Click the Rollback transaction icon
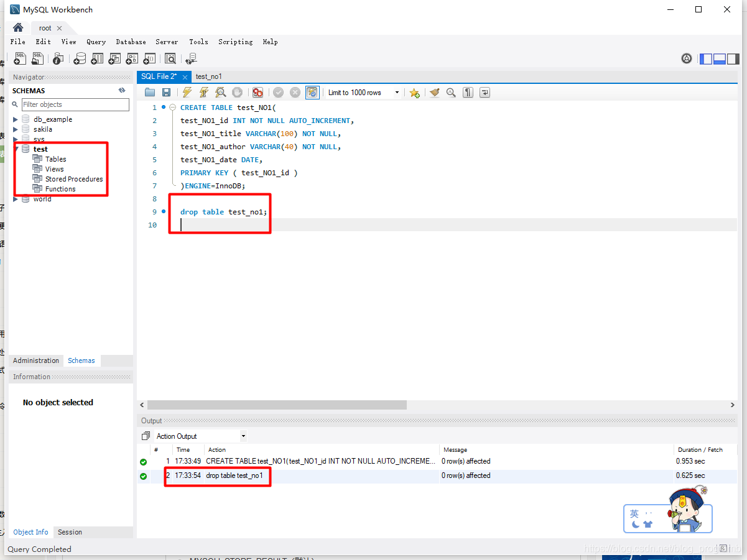 [295, 93]
